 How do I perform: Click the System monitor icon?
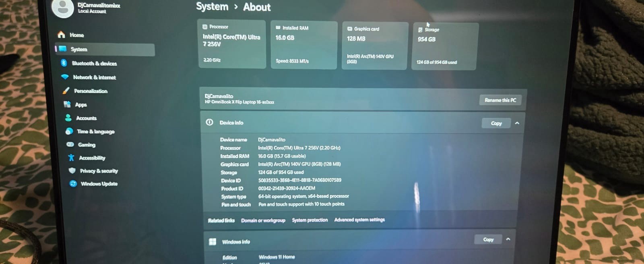[62, 49]
